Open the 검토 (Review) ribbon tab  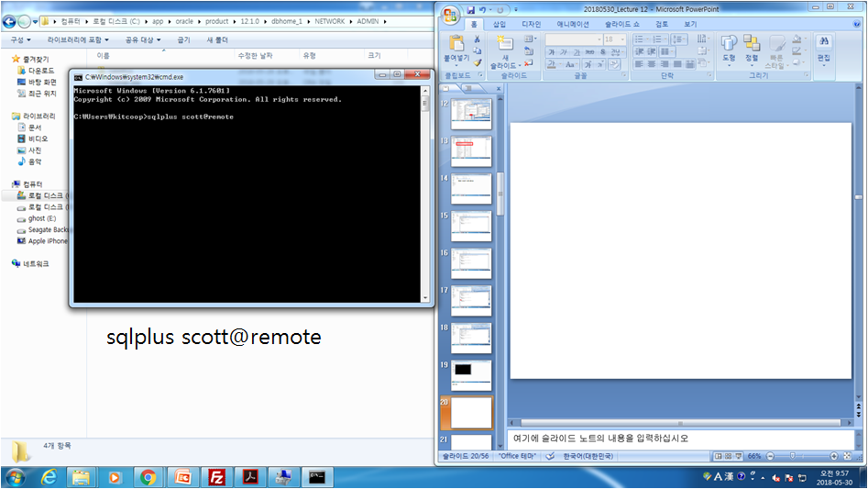pyautogui.click(x=662, y=24)
